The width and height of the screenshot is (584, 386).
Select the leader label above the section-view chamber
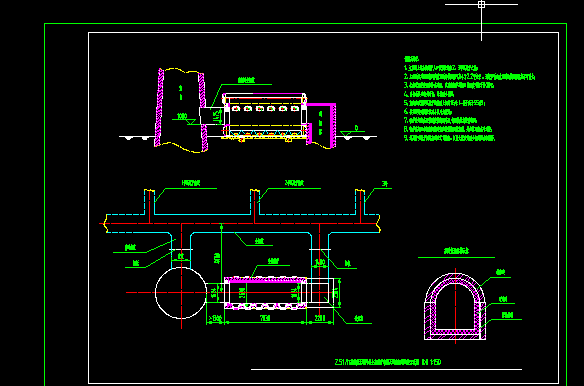246,80
